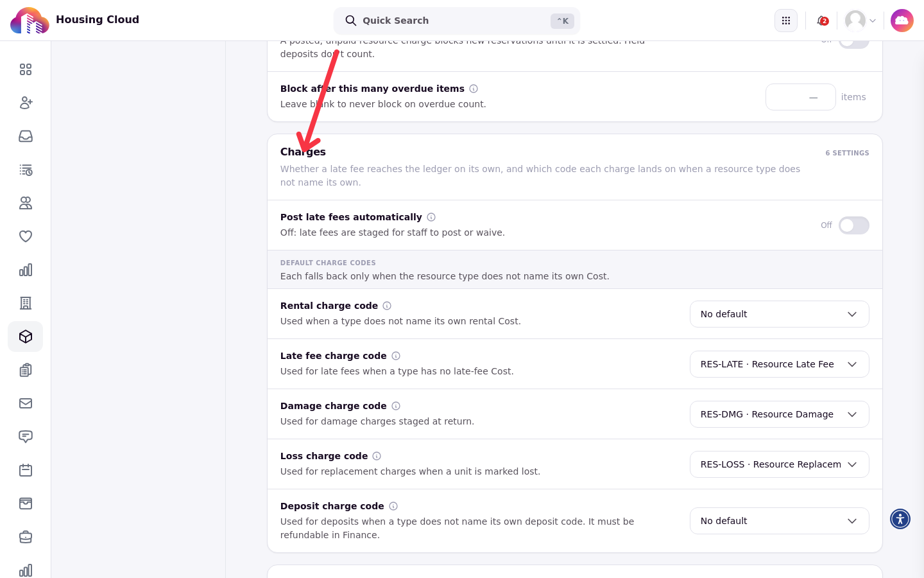Image resolution: width=924 pixels, height=578 pixels.
Task: Open the building icon in sidebar
Action: pyautogui.click(x=26, y=303)
